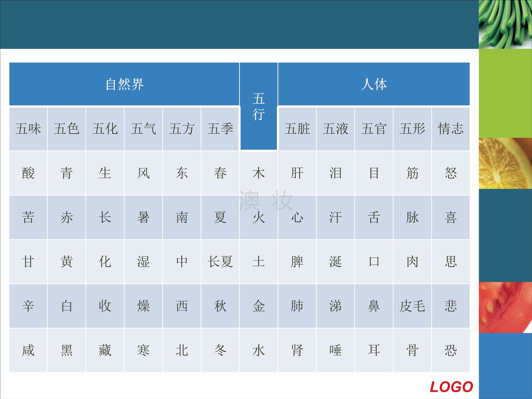Select the 情志 column header

[x=450, y=129]
